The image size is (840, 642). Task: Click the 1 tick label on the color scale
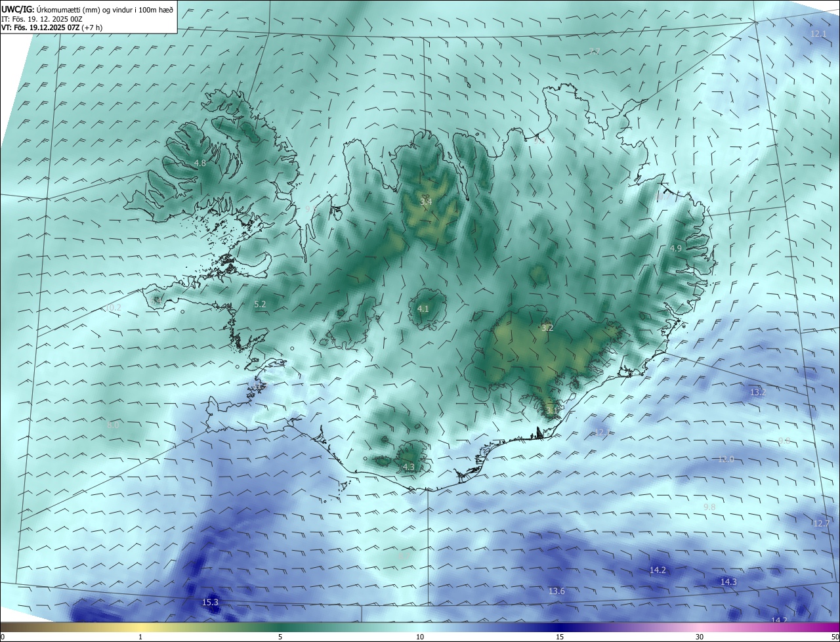(140, 637)
